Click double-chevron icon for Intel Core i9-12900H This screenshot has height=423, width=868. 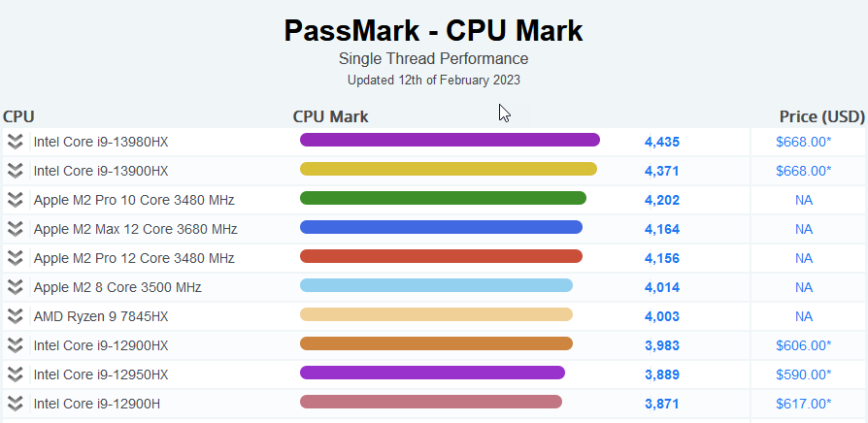pyautogui.click(x=15, y=404)
